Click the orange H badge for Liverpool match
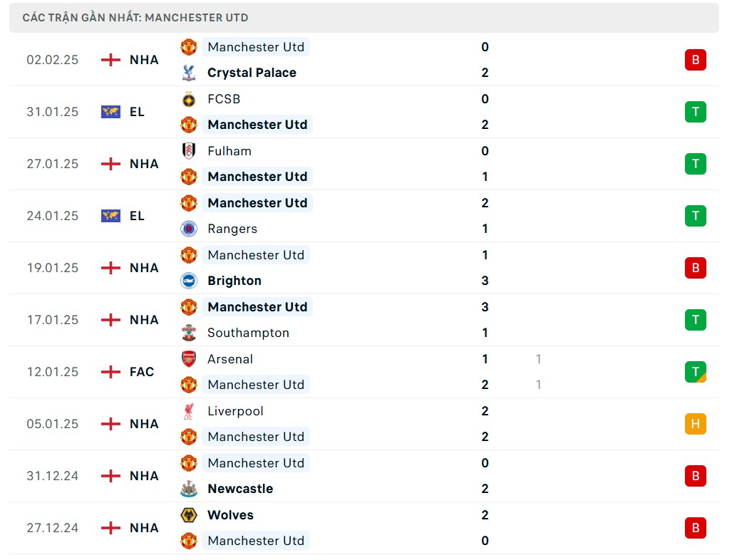Screen dimensions: 732x560 point(695,424)
